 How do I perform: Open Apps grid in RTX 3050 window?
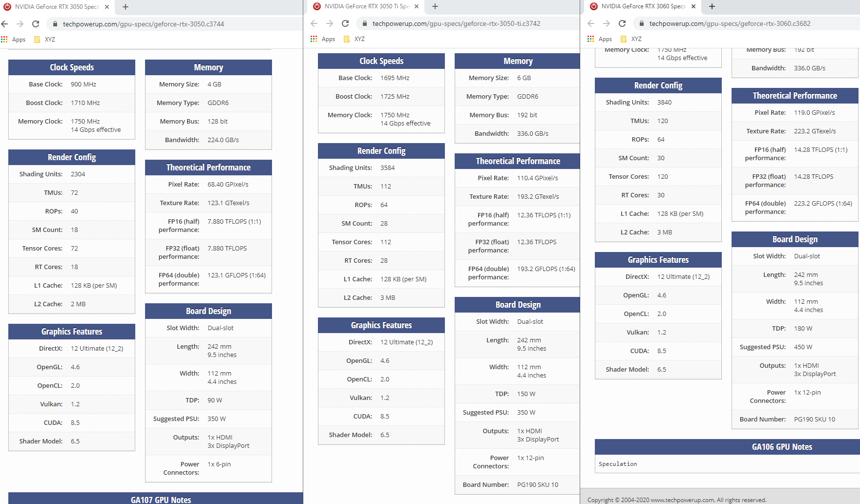(14, 40)
